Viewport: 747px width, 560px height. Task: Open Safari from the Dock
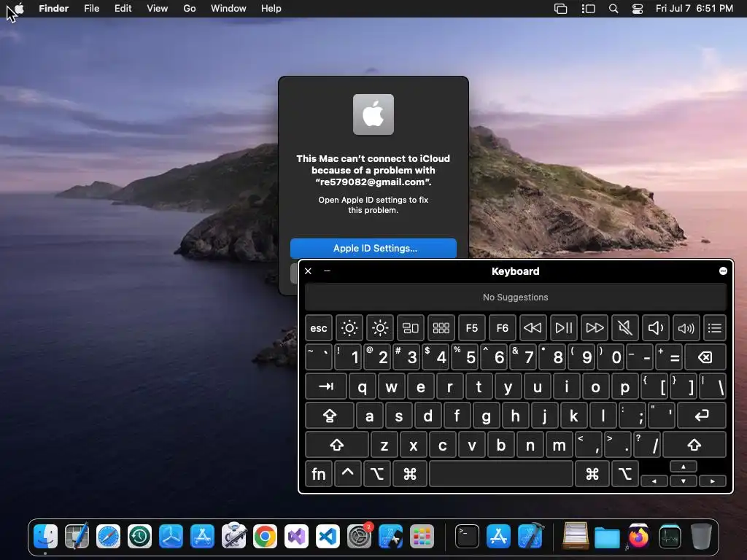[x=108, y=537]
